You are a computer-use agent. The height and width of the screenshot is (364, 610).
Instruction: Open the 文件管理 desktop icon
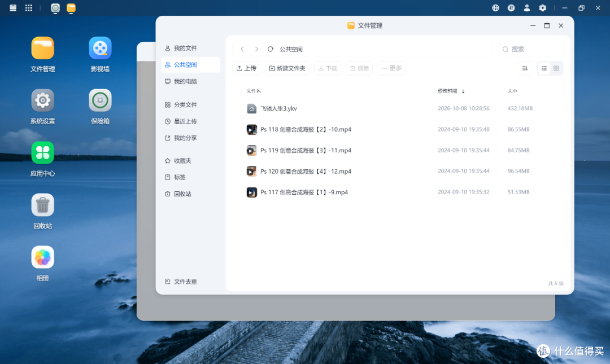42,48
